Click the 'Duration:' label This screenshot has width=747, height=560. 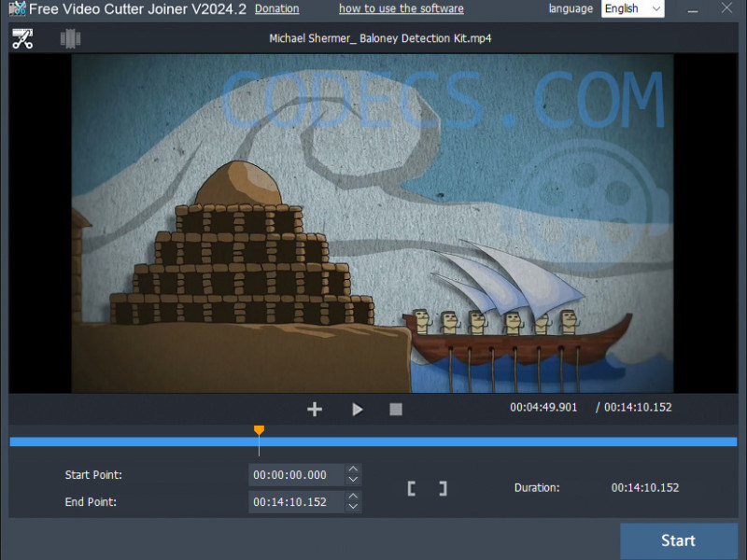(537, 488)
